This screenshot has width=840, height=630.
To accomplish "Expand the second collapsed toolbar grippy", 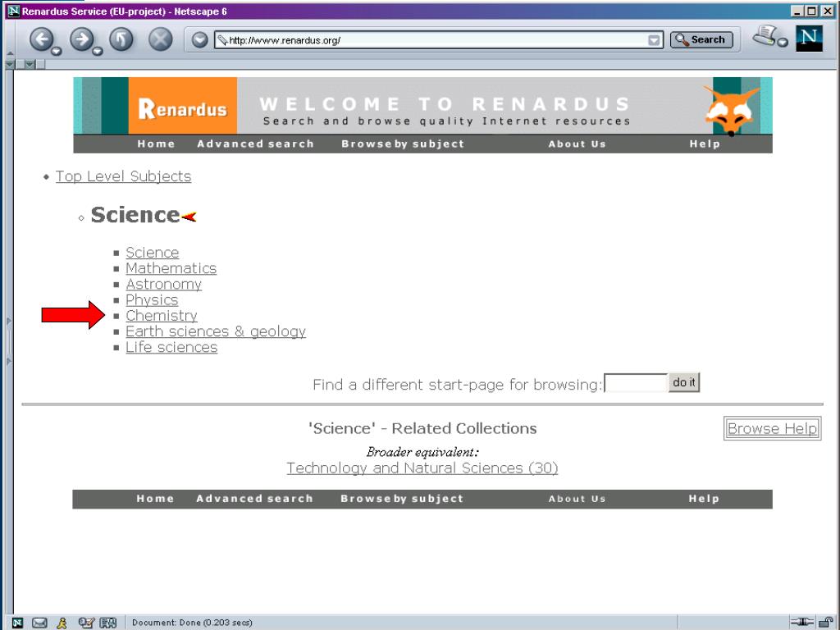I will click(x=30, y=64).
